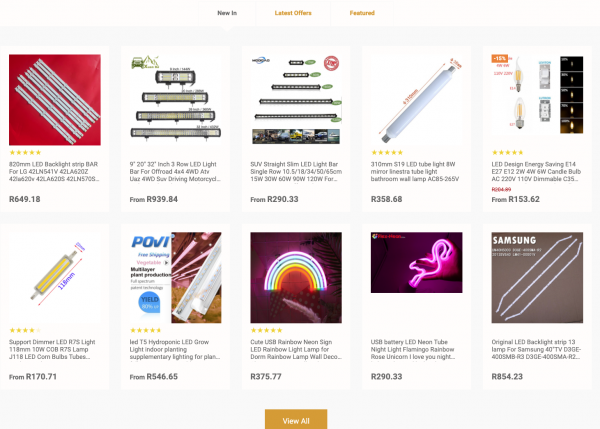600x429 pixels.
Task: Click star rating of R7S Light product
Action: [x=25, y=330]
